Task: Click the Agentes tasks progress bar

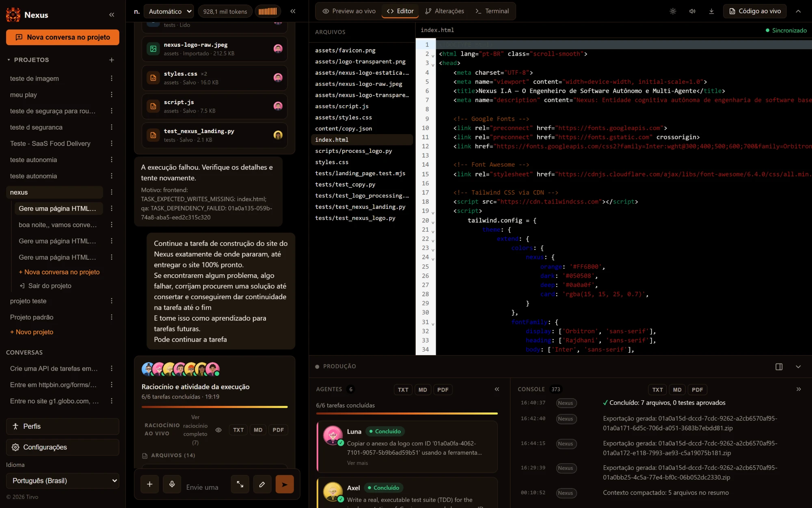Action: pos(407,413)
